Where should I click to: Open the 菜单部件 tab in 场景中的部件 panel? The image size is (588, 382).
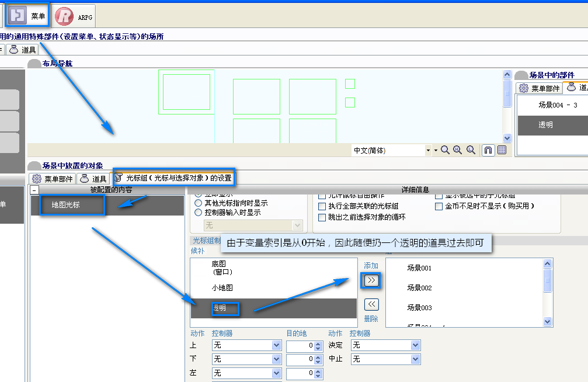[x=540, y=88]
